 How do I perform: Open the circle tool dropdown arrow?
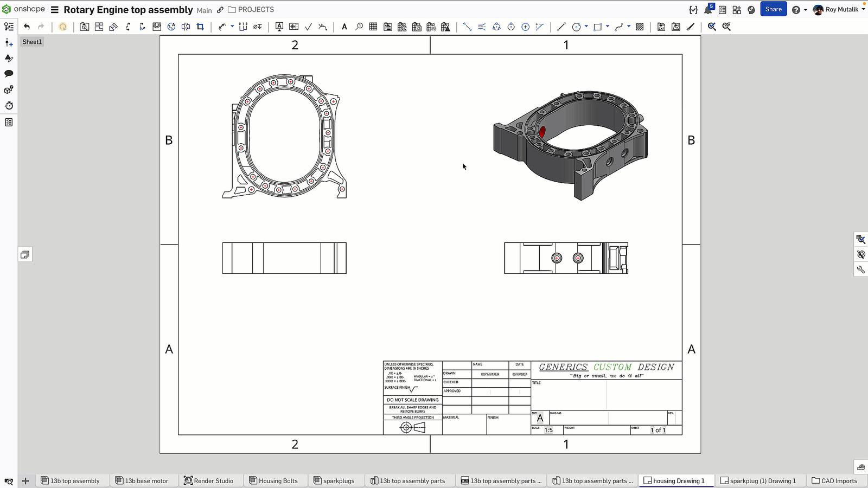(x=586, y=27)
